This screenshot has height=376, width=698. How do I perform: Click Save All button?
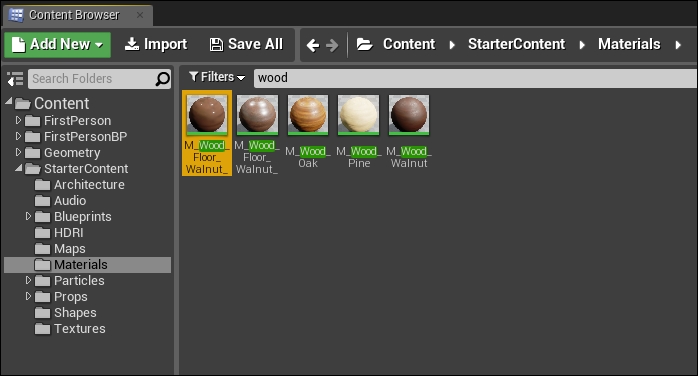(246, 44)
